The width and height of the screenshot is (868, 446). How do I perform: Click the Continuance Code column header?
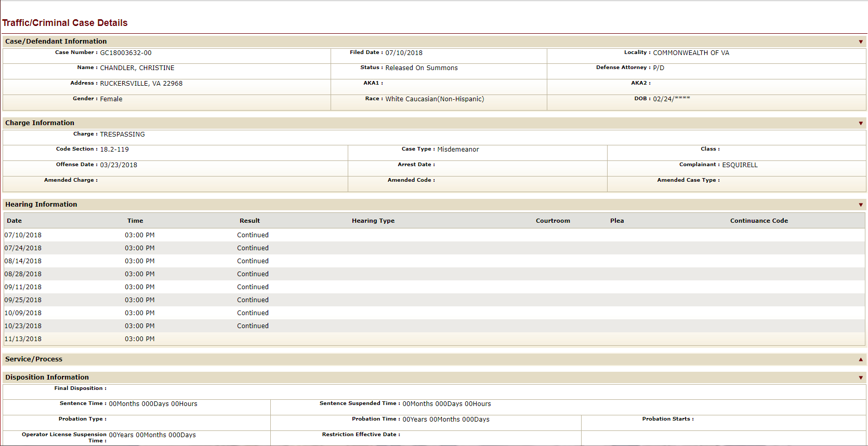tap(759, 221)
